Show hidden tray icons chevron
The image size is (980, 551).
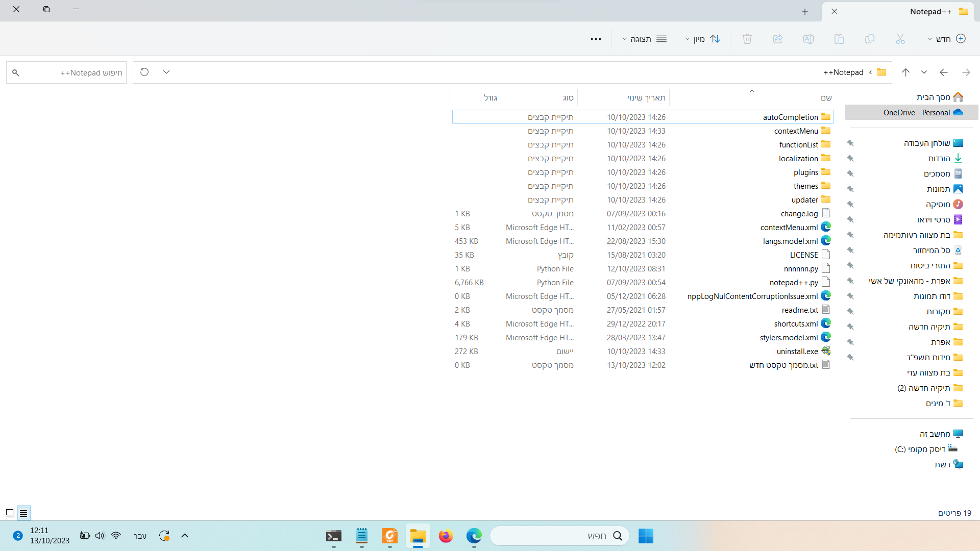pos(185,536)
